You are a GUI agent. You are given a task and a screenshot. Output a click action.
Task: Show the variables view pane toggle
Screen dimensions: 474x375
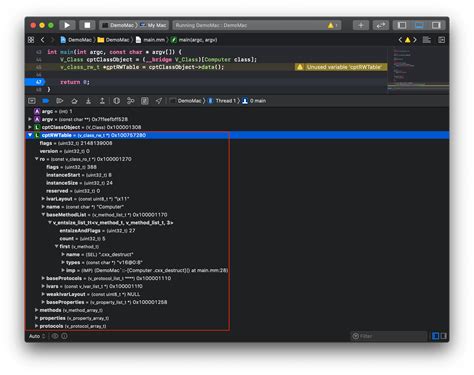[435, 336]
